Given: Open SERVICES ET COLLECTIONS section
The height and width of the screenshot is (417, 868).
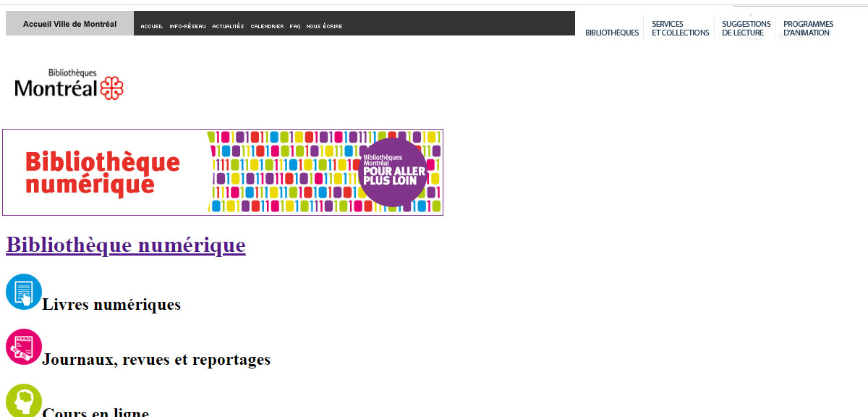Looking at the screenshot, I should coord(680,28).
